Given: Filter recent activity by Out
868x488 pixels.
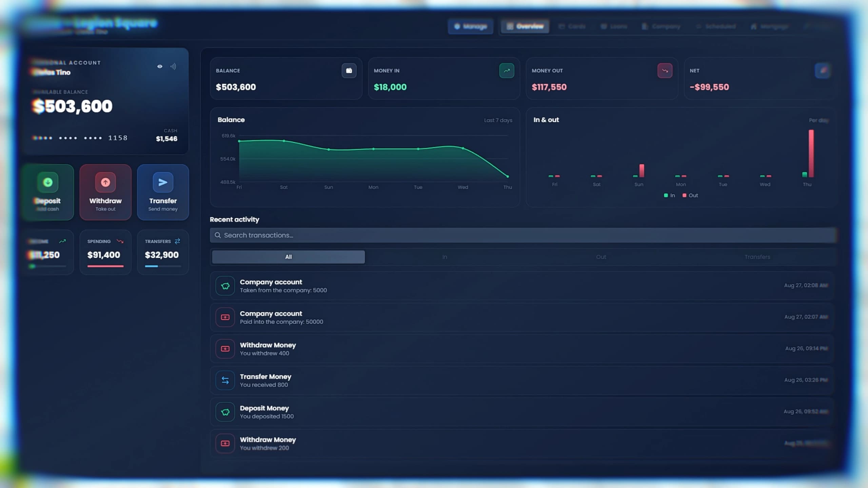Looking at the screenshot, I should (x=601, y=257).
